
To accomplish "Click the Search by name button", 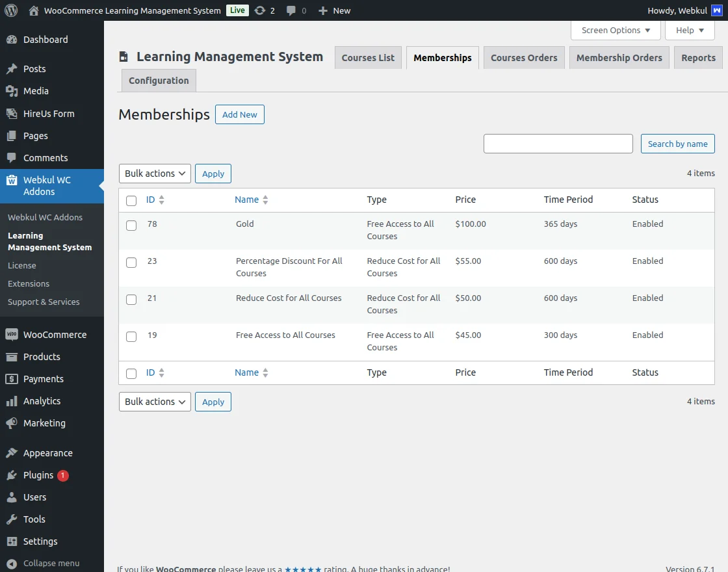I will coord(677,143).
